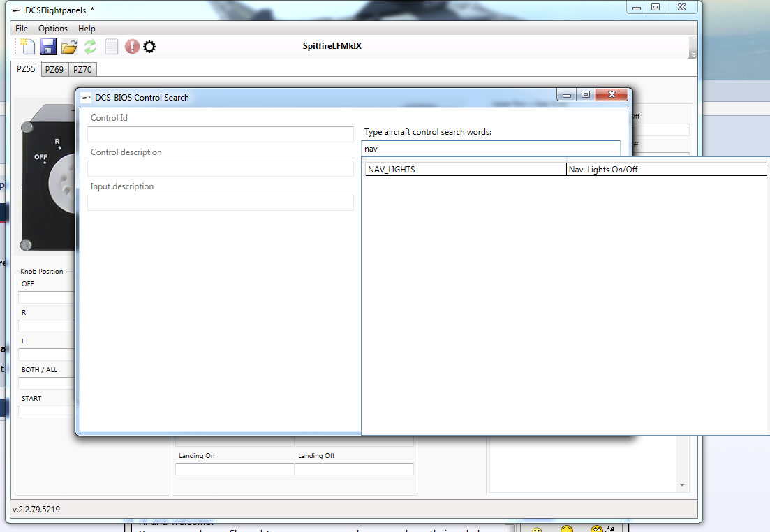Click the Landing On input field
The width and height of the screenshot is (770, 532).
(x=235, y=469)
